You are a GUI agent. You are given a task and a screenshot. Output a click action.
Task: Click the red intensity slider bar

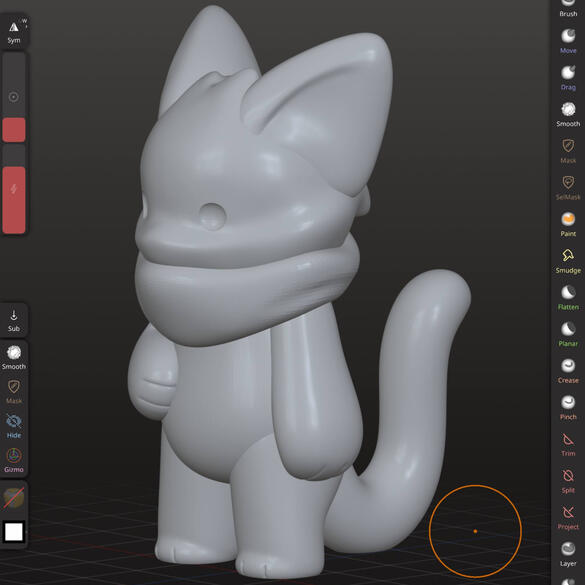pyautogui.click(x=14, y=200)
